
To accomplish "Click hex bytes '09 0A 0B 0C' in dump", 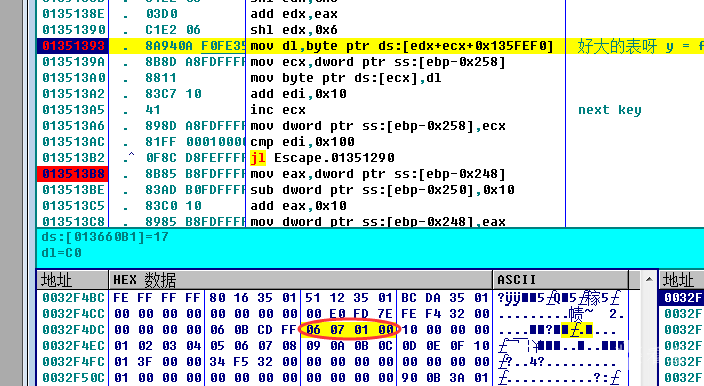I will (349, 346).
